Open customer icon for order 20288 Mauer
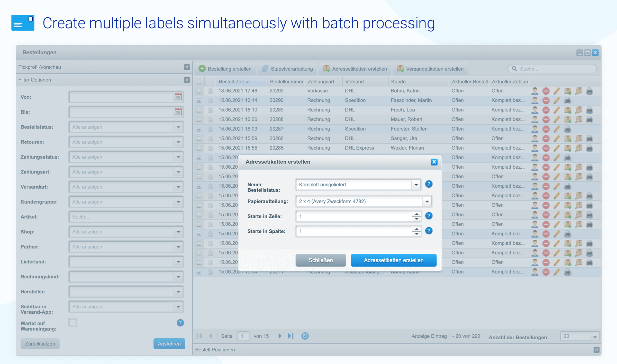 (x=535, y=119)
